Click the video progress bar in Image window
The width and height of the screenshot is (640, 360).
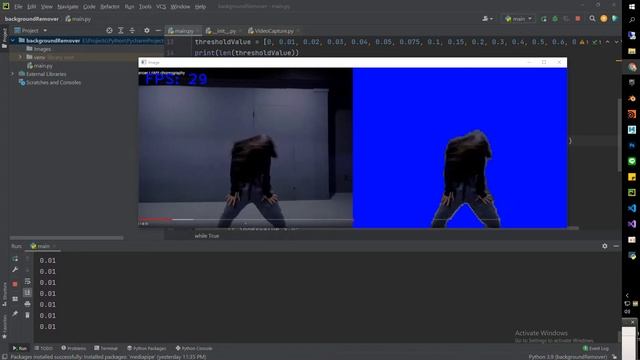[x=245, y=220]
